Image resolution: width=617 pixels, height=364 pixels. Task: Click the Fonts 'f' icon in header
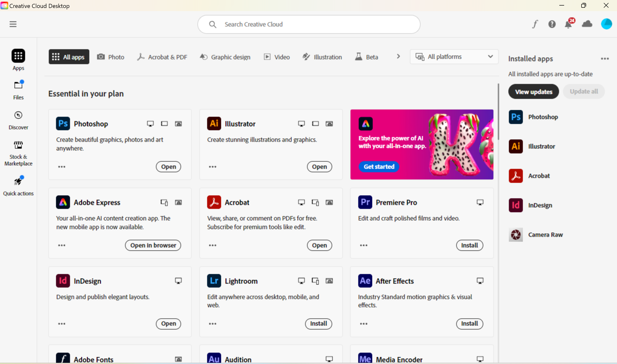pos(535,24)
